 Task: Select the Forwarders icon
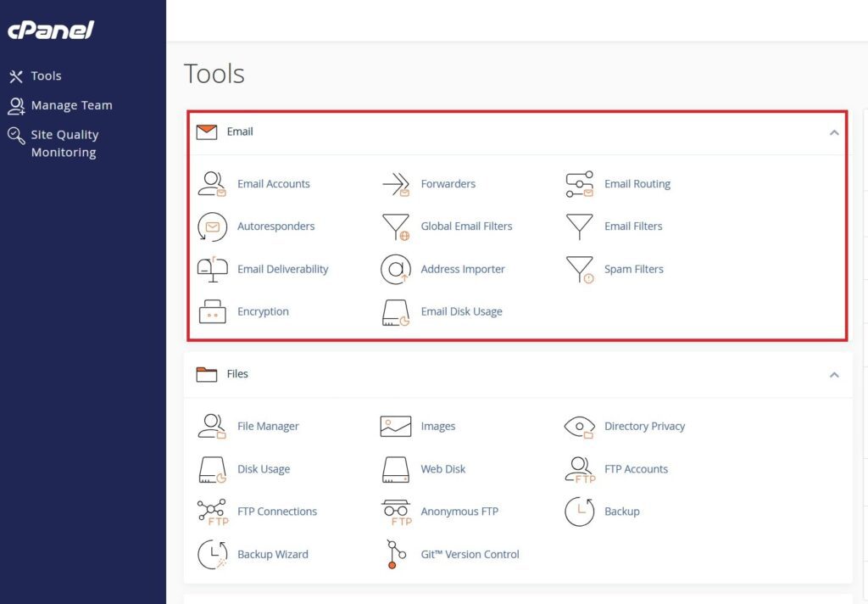coord(448,183)
